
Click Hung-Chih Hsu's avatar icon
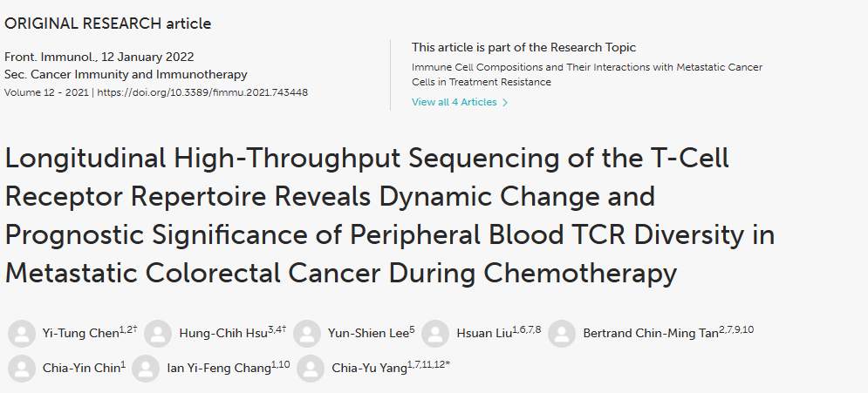coord(158,334)
